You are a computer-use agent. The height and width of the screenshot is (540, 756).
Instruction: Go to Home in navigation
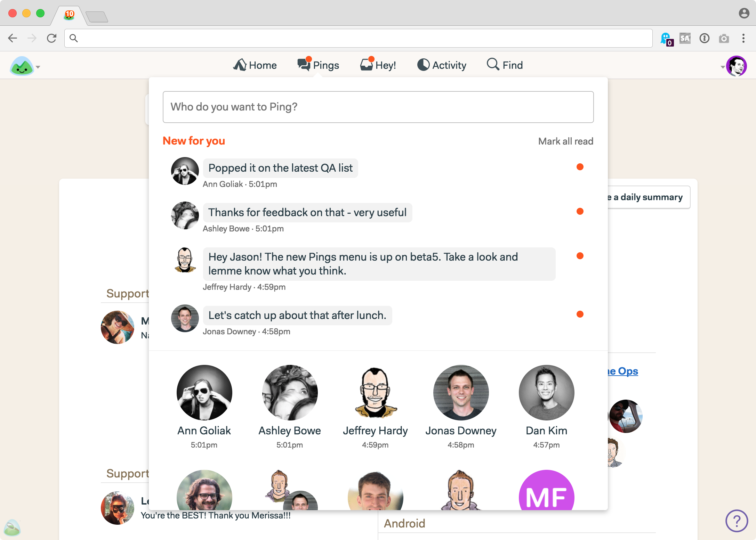[255, 65]
